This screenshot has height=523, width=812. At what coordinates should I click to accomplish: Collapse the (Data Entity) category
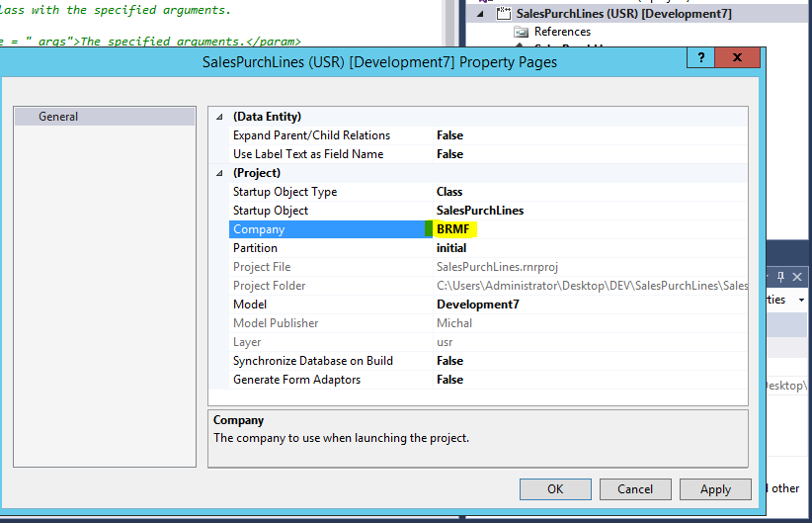219,117
